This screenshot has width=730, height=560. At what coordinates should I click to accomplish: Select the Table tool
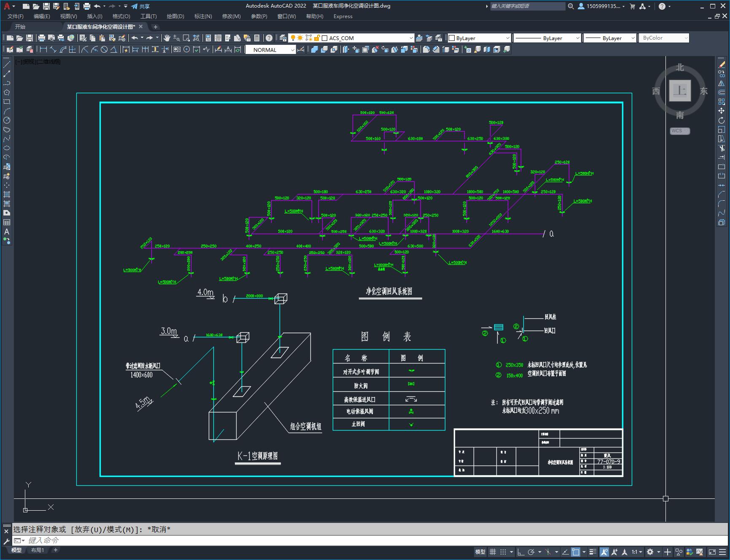[7, 222]
